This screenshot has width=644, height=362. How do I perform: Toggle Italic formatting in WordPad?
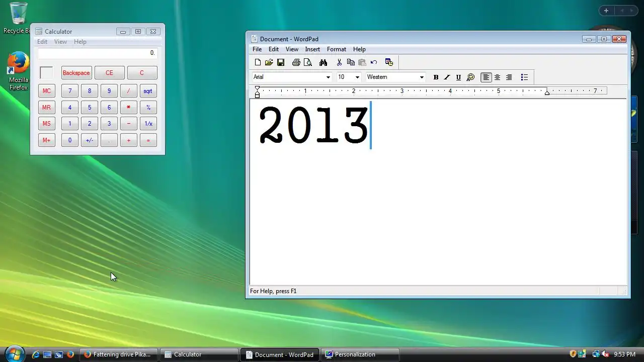[447, 77]
